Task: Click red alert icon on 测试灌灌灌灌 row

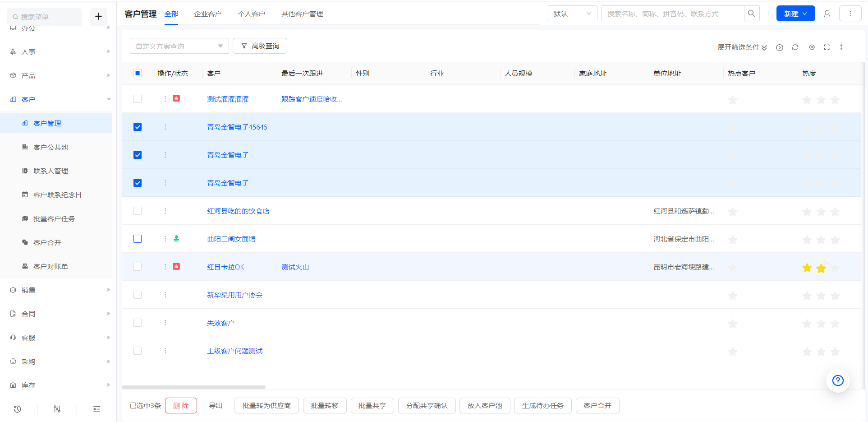Action: click(x=176, y=98)
